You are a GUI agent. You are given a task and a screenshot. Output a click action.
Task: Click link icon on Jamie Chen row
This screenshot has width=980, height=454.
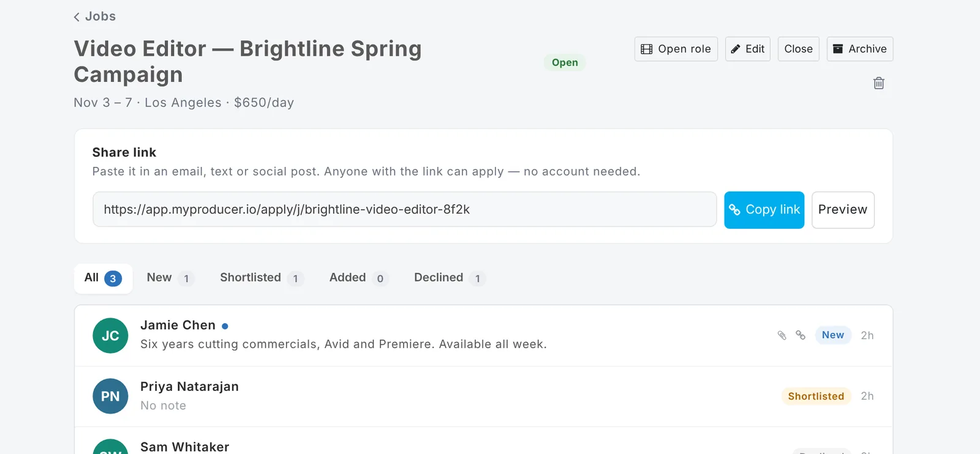801,335
